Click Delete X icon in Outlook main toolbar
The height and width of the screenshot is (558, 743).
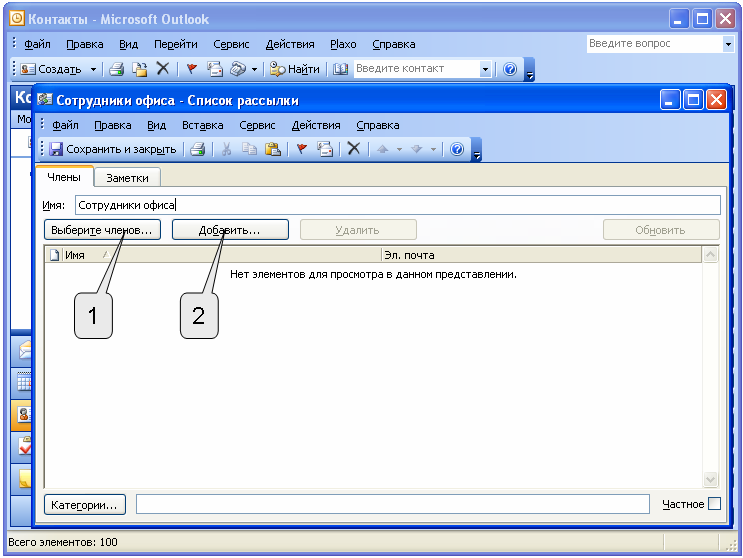click(x=163, y=69)
